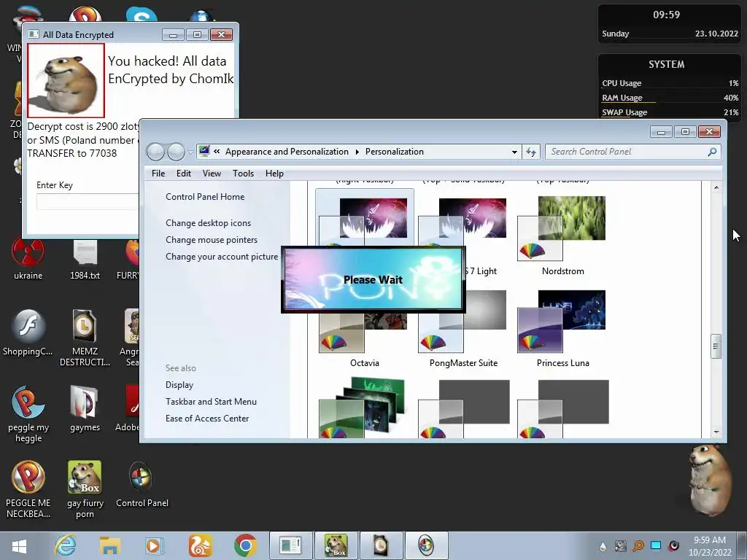The image size is (747, 560).
Task: Click the water drop tray icon
Action: coord(603,546)
